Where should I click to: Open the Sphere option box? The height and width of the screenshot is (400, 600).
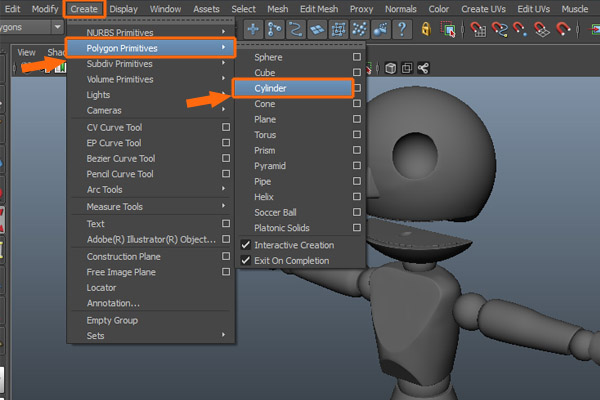(356, 58)
